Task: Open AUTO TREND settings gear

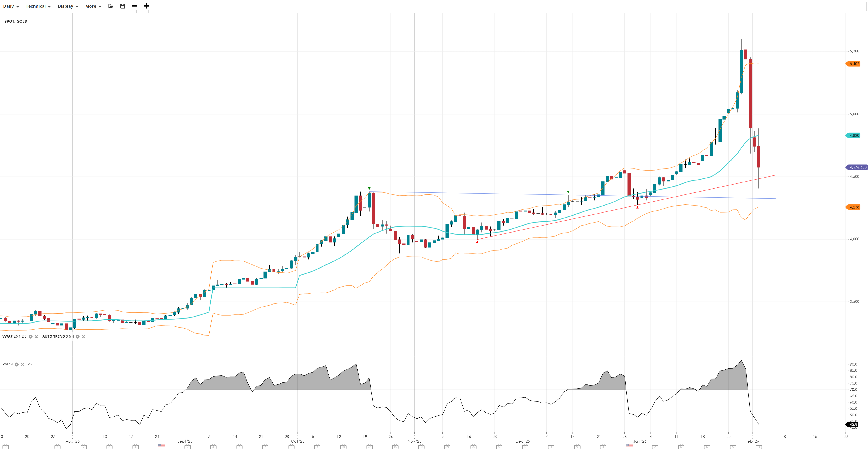Action: tap(77, 336)
